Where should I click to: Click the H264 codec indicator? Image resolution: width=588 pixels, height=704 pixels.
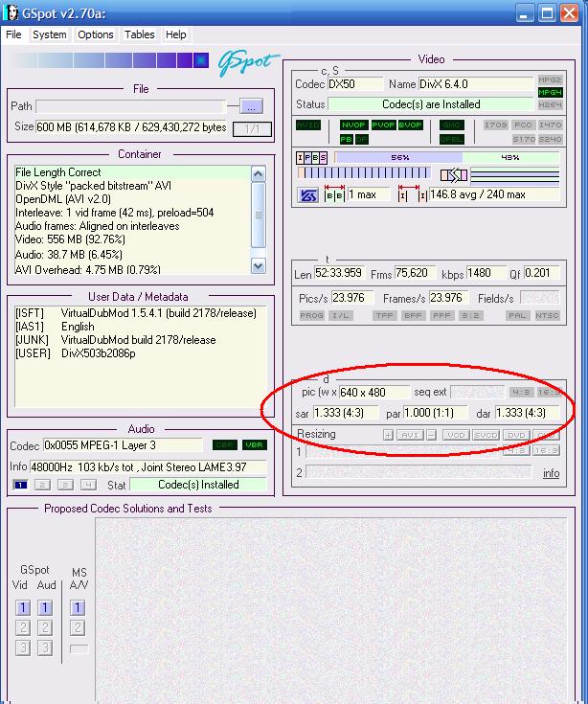click(550, 104)
